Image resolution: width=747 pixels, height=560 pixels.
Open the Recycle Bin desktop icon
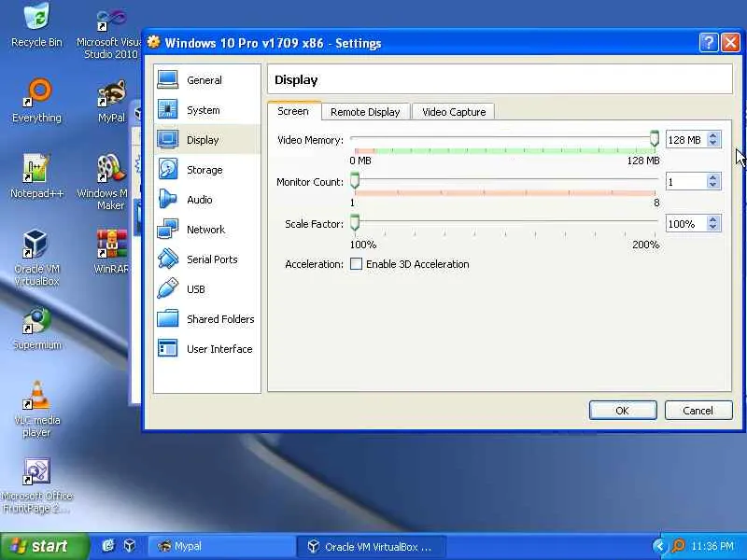(x=36, y=16)
